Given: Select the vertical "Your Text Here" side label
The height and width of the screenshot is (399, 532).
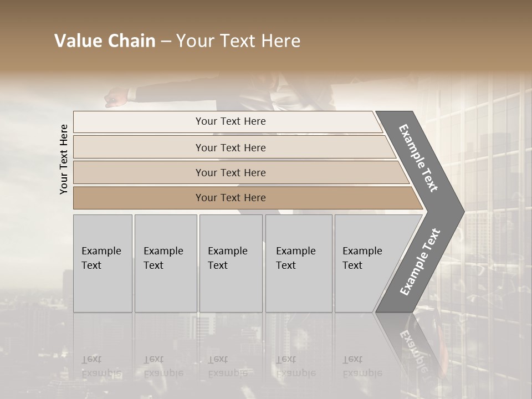Looking at the screenshot, I should point(64,159).
